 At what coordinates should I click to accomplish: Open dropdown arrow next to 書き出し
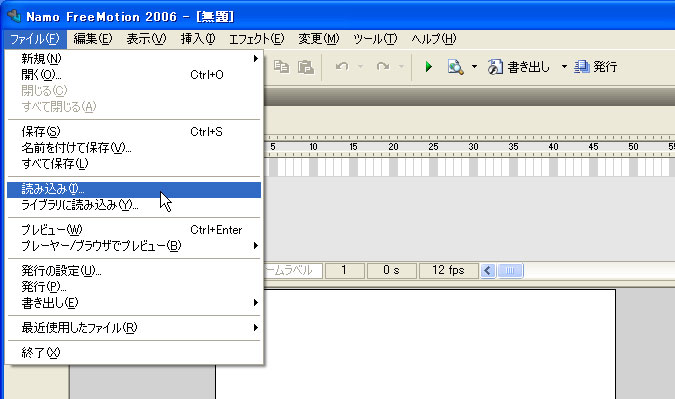click(564, 67)
